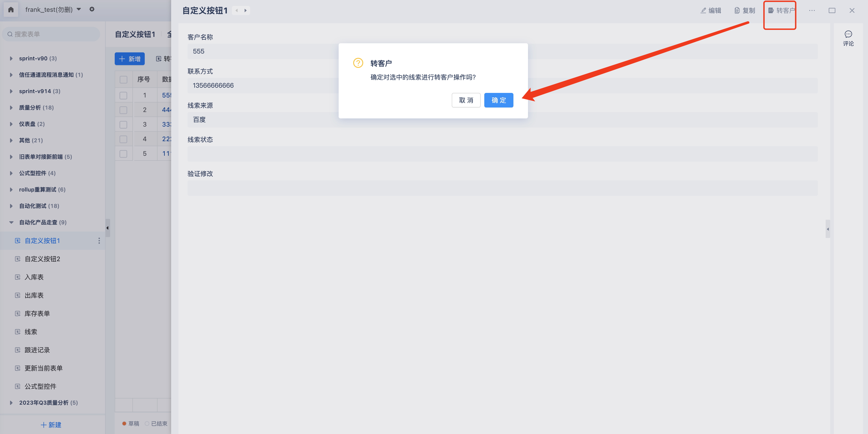Expand the sprint-v90 group
The width and height of the screenshot is (868, 434).
(x=11, y=58)
